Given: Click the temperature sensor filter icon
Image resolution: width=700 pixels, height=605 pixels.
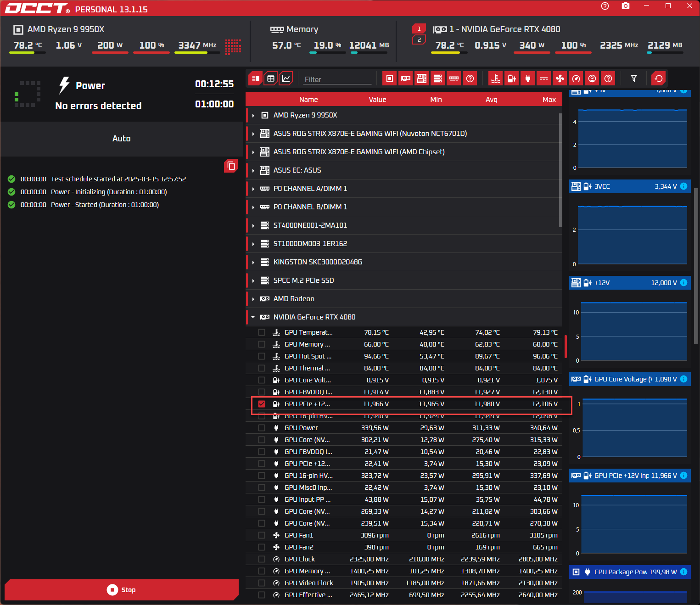Looking at the screenshot, I should [x=496, y=78].
